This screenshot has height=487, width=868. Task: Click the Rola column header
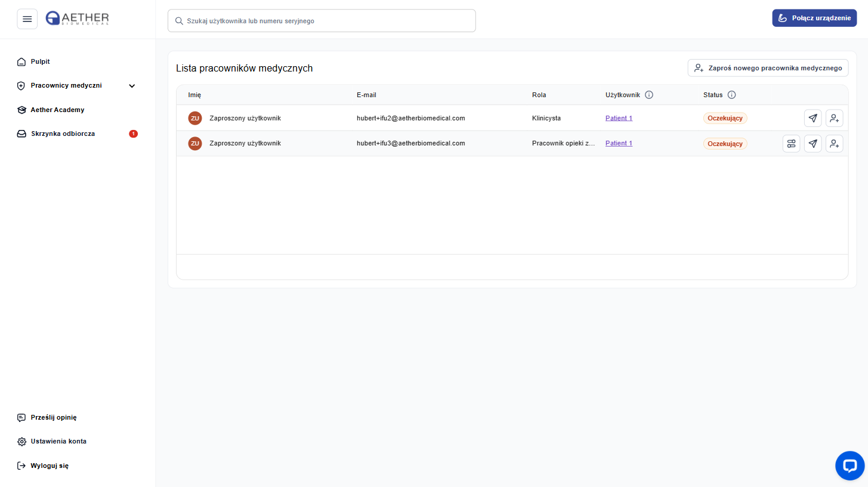pyautogui.click(x=539, y=95)
